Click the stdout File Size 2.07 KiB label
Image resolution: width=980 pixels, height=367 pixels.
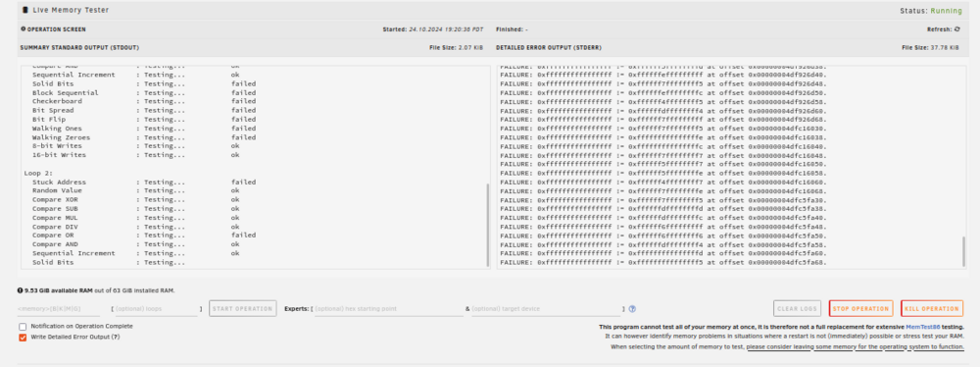click(457, 48)
